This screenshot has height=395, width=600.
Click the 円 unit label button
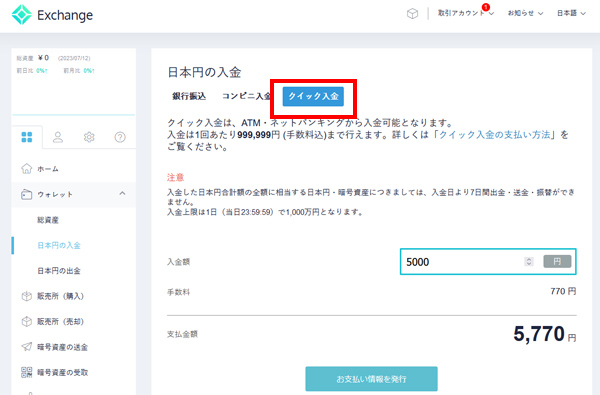point(557,262)
